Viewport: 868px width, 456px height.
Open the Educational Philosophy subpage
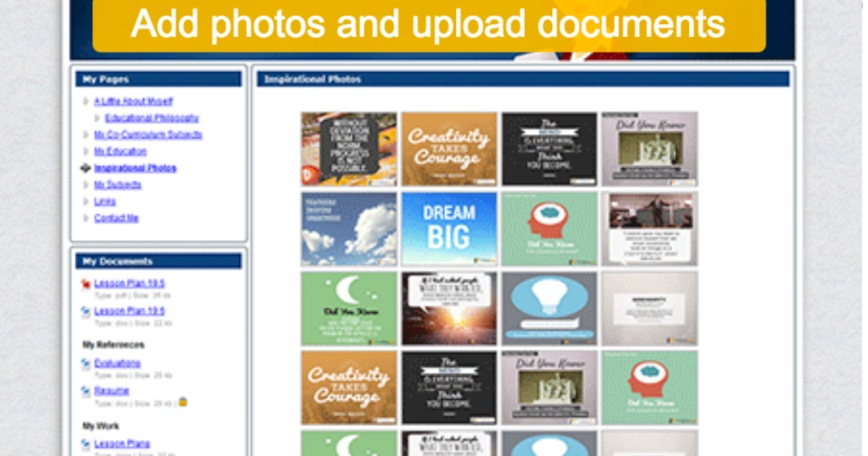151,118
